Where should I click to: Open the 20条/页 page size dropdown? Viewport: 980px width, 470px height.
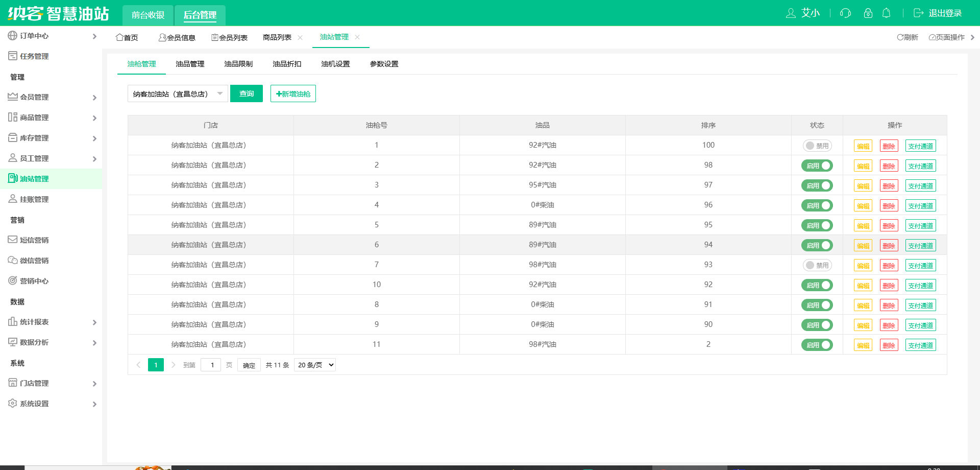click(315, 365)
